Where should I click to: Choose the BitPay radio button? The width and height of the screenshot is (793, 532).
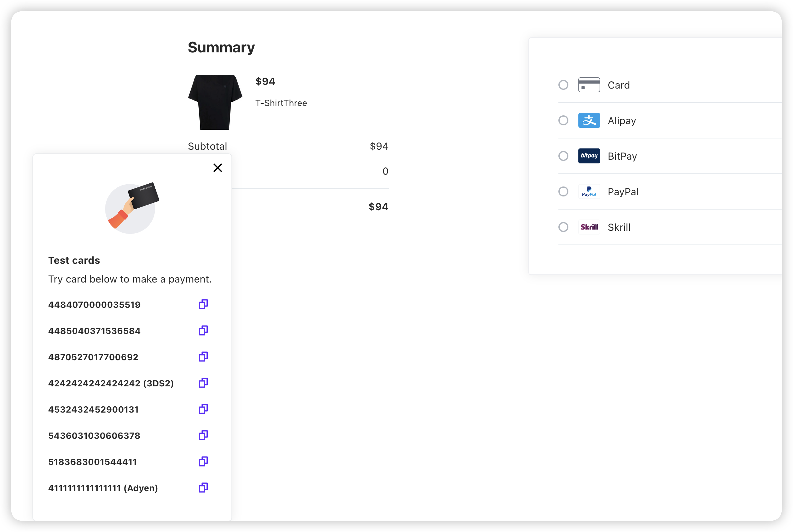563,156
